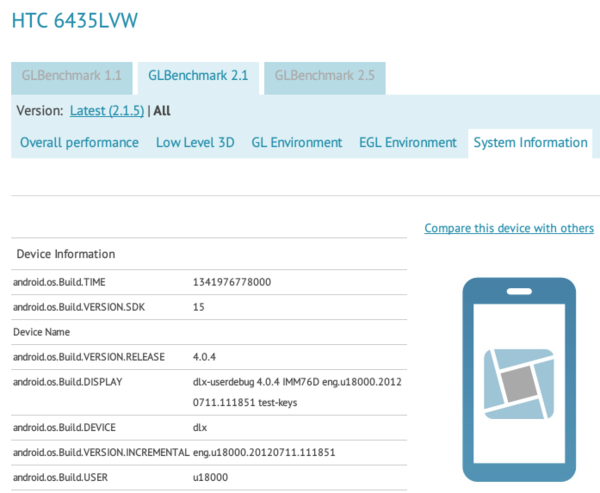
Task: Open the EGL Environment section
Action: (408, 143)
